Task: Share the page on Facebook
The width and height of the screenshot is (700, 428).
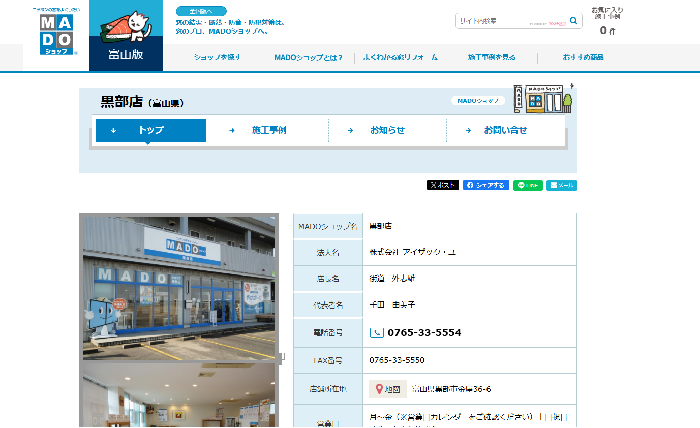Action: click(486, 185)
